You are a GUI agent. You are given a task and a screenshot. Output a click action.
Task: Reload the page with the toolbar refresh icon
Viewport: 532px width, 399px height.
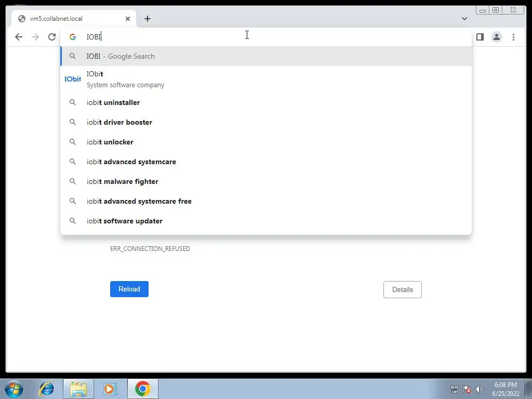[x=52, y=37]
